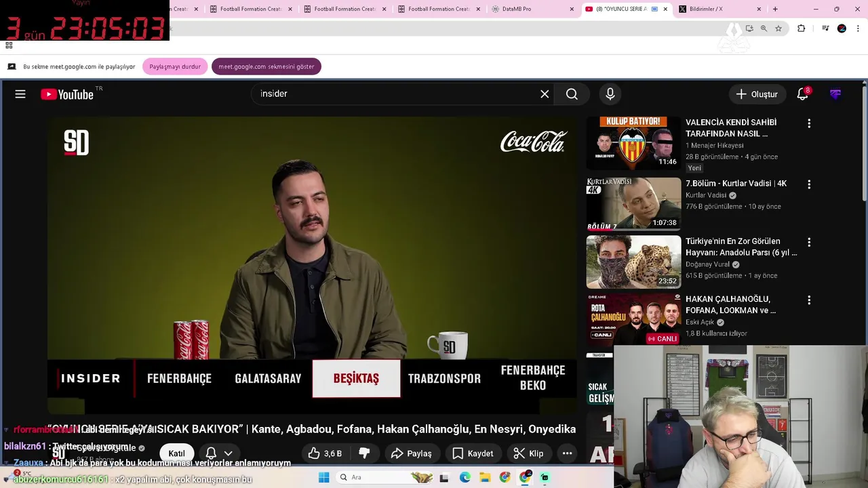Click the Katıl join button
Viewport: 868px width, 488px height.
click(176, 453)
